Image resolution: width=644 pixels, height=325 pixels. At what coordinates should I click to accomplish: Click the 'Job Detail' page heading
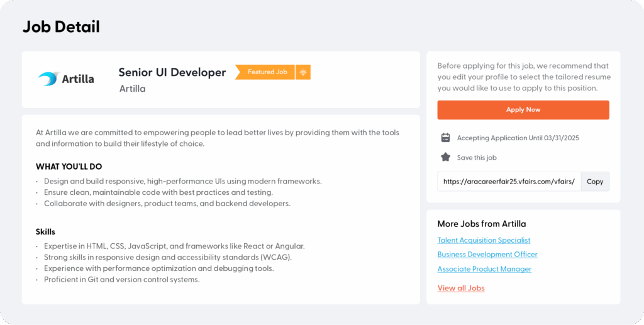coord(61,27)
